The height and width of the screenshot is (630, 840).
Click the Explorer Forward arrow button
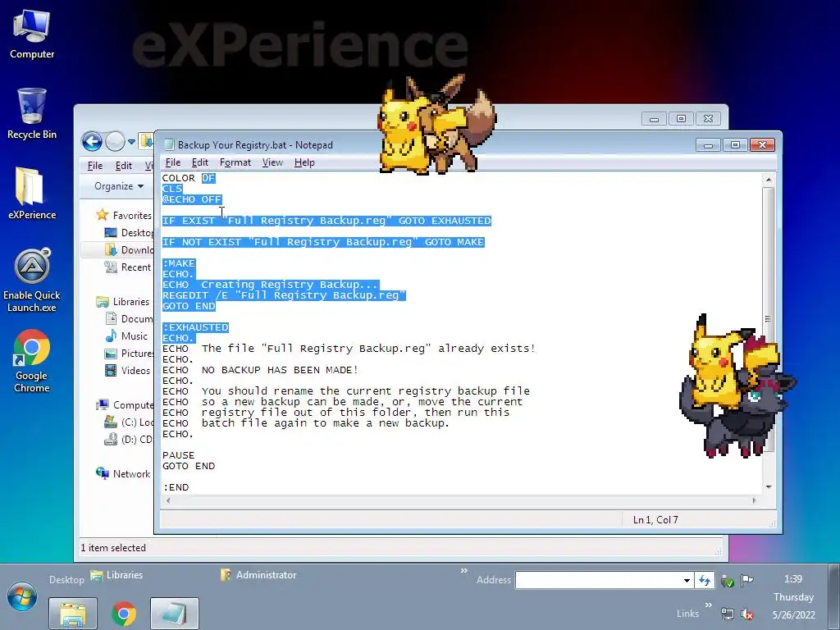115,141
